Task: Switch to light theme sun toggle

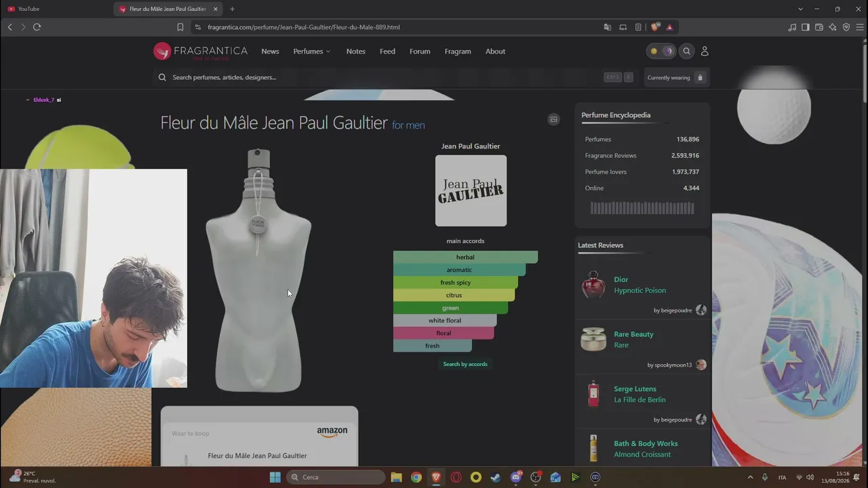Action: [x=654, y=51]
